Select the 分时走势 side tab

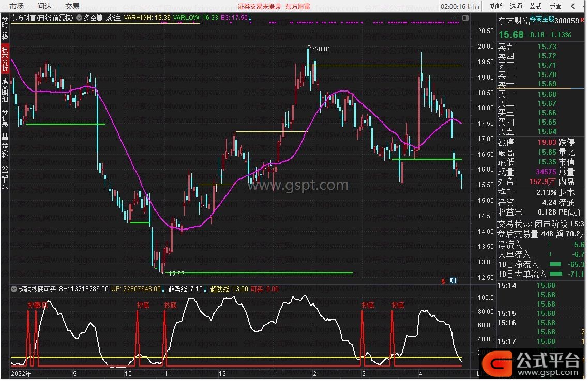[5, 28]
